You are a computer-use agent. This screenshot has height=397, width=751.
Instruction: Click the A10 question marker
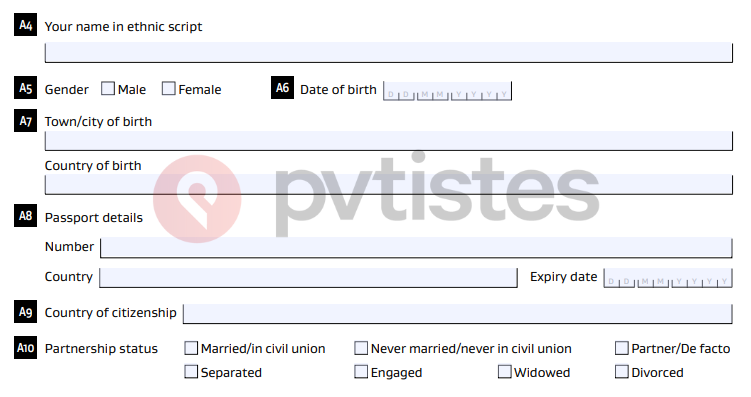tap(25, 348)
